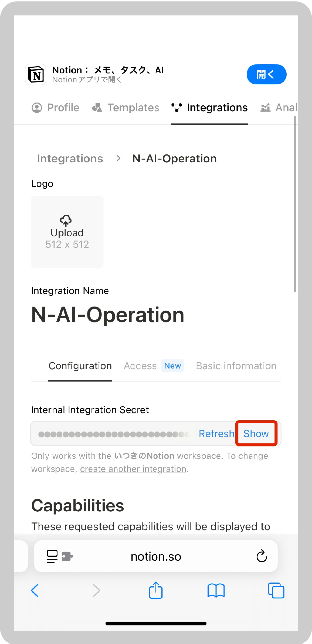Viewport: 312px width, 644px height.
Task: Upload a logo in the 512 x 512 box
Action: 67,232
